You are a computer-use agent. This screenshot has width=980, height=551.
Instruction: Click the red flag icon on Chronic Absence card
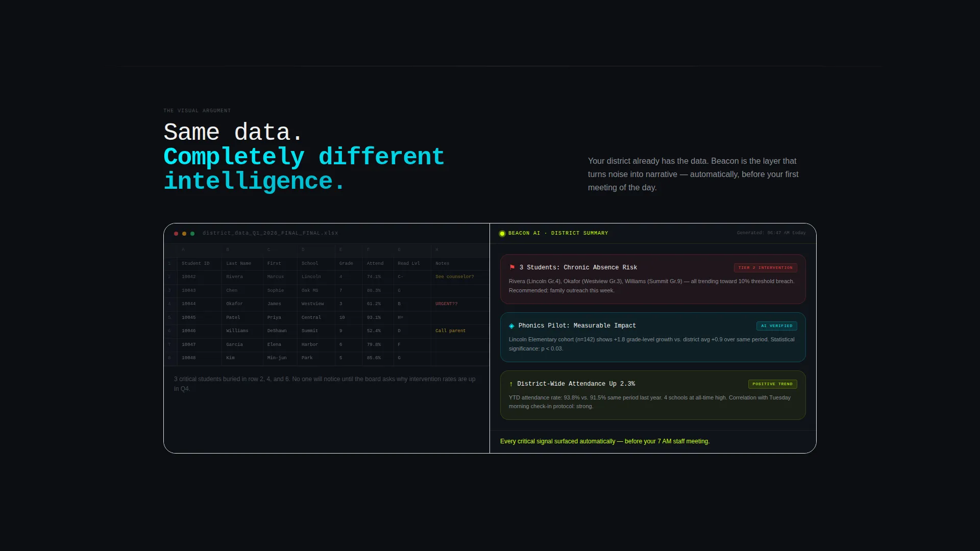coord(512,267)
